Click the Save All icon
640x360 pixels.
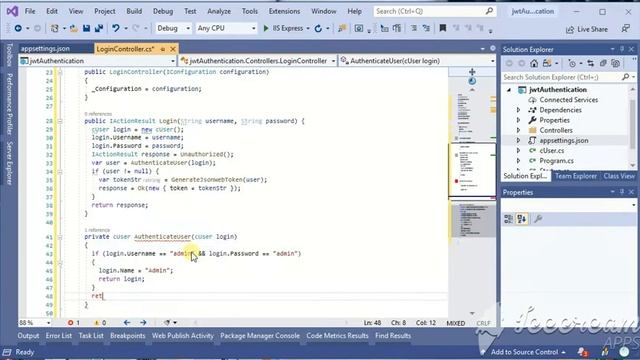click(x=99, y=28)
